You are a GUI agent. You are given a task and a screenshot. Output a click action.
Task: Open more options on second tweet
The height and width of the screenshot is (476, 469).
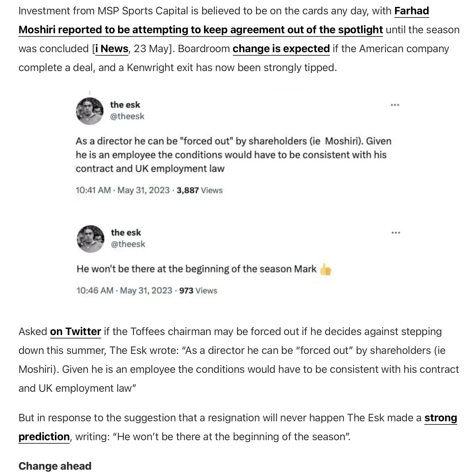396,233
